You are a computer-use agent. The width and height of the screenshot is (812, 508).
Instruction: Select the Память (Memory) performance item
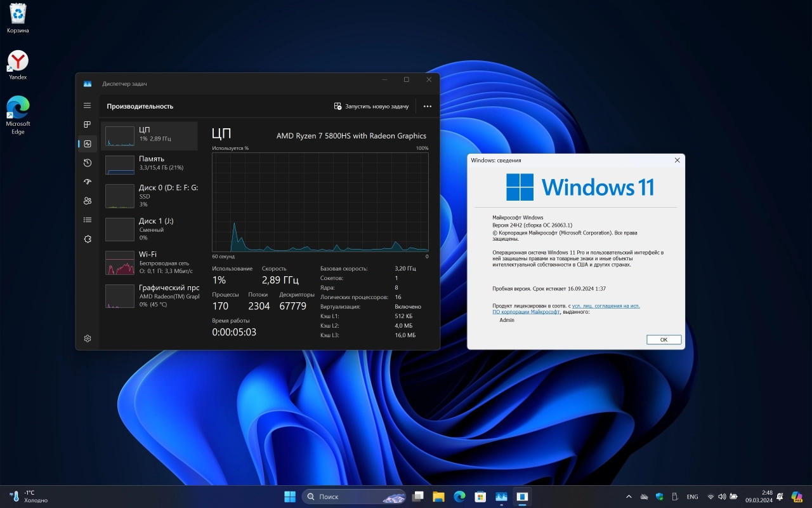[x=150, y=164]
